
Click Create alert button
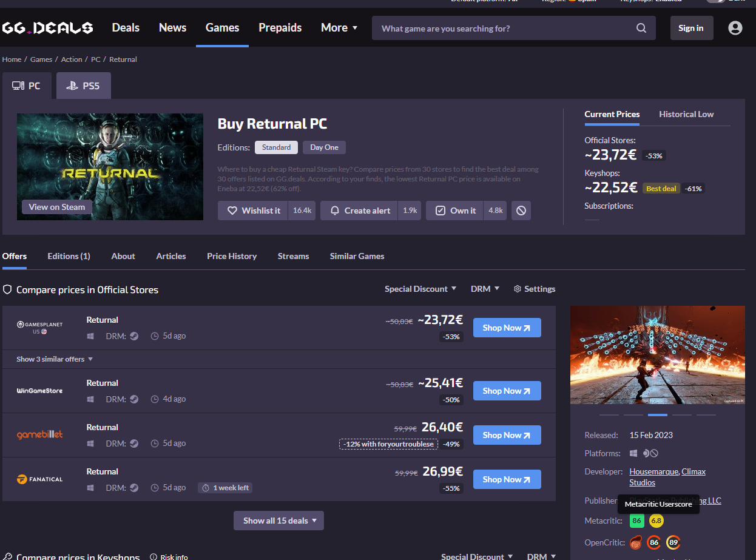tap(359, 211)
